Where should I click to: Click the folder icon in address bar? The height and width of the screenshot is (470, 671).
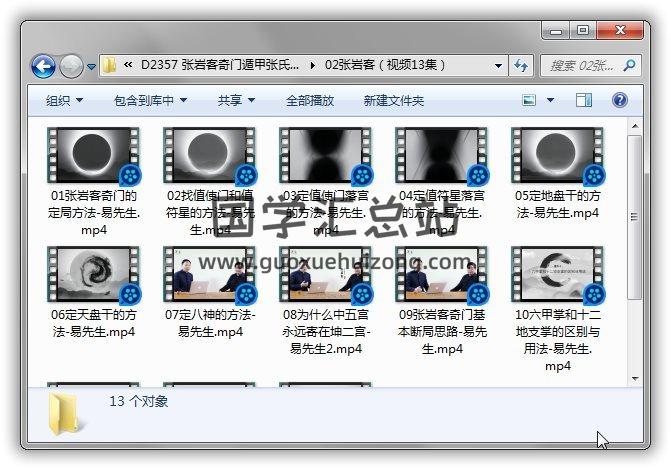coord(109,65)
